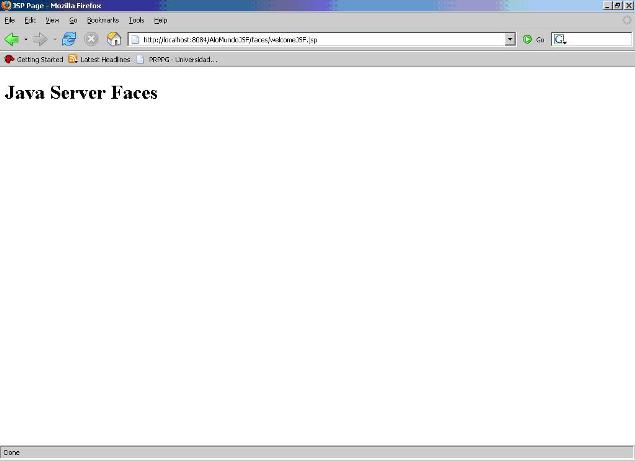
Task: Click the grey Forward arrow
Action: (x=40, y=39)
